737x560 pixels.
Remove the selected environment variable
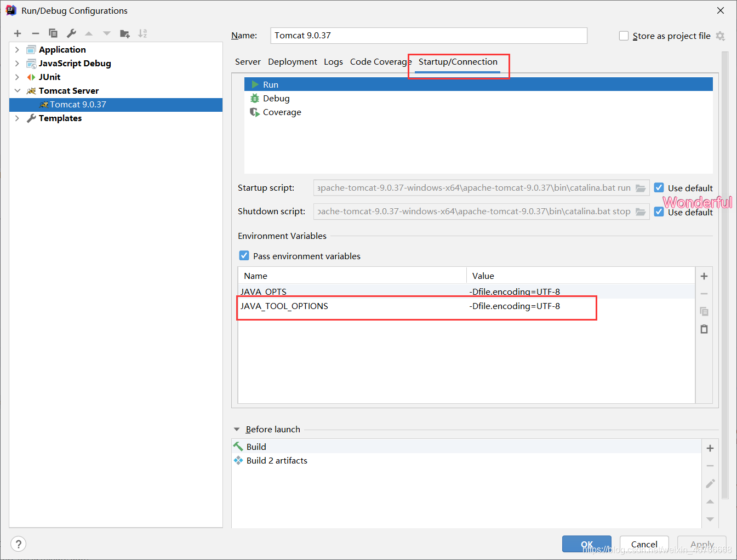[704, 294]
